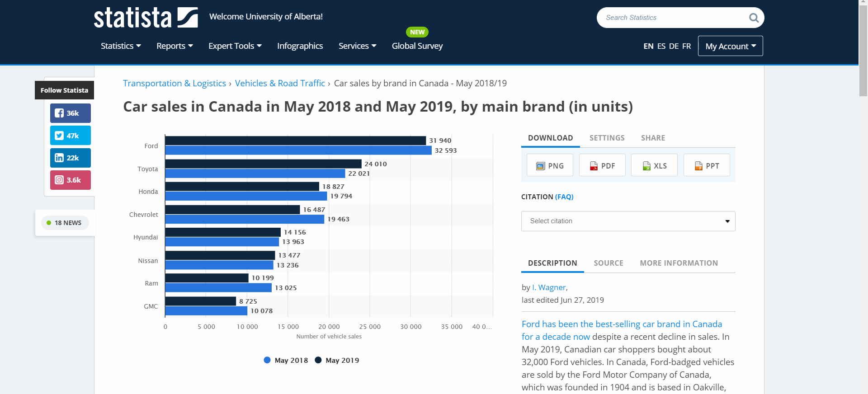Switch language to EN
868x394 pixels.
pyautogui.click(x=648, y=46)
